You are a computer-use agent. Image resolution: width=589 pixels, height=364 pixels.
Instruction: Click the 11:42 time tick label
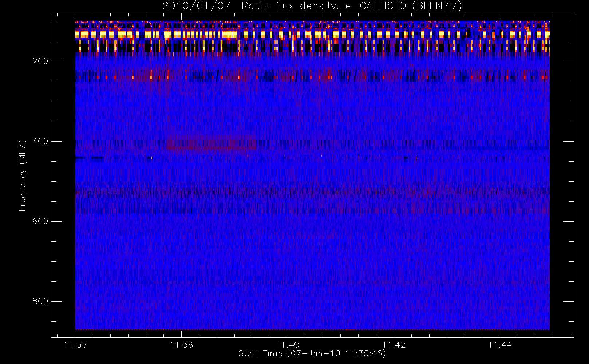coord(394,345)
